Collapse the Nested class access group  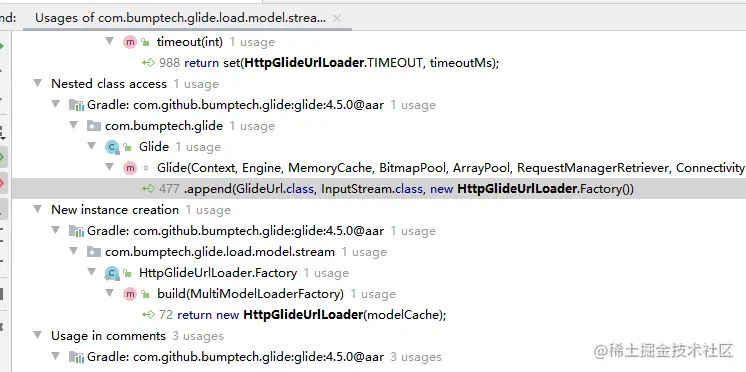[38, 83]
